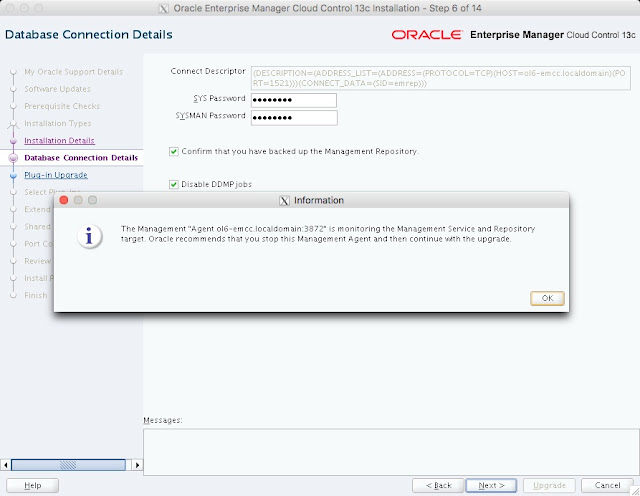
Task: Click the X11 icon in the Information title bar
Action: coord(284,200)
